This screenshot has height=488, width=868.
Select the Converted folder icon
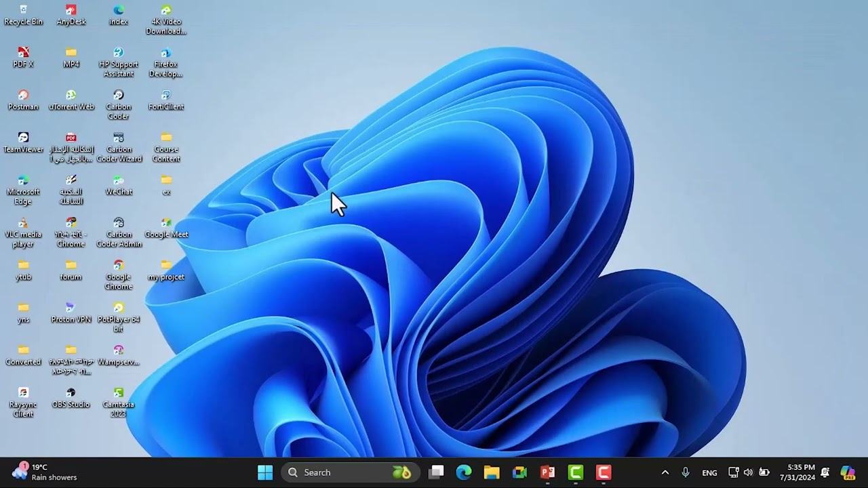point(23,357)
